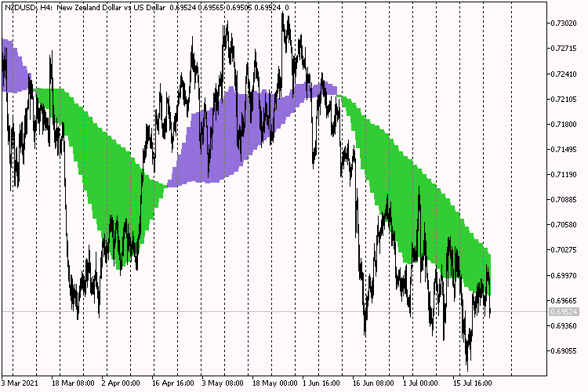Select the 1 Jun 16:00 time label
Viewport: 588px width, 392px height.
tap(321, 383)
